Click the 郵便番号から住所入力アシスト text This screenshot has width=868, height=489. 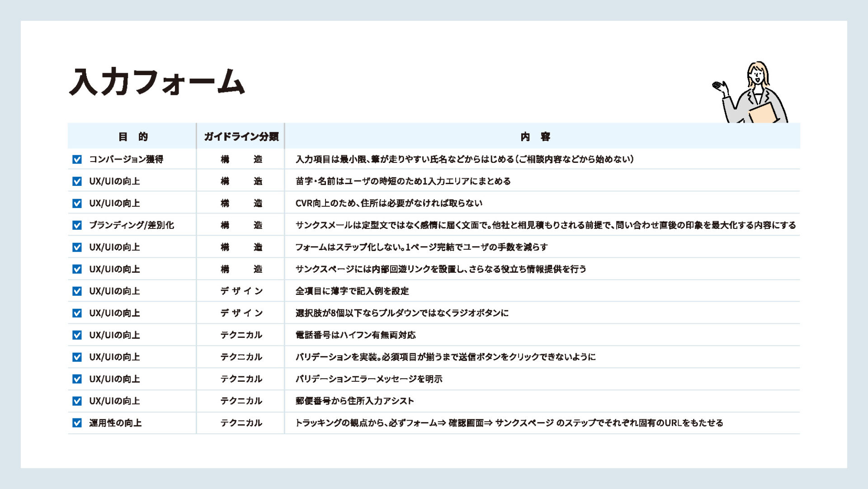tap(354, 401)
